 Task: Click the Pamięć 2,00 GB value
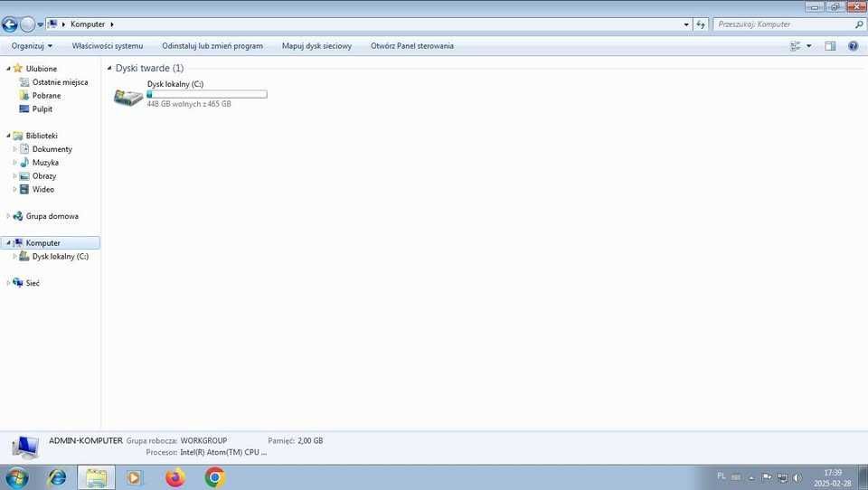point(310,440)
